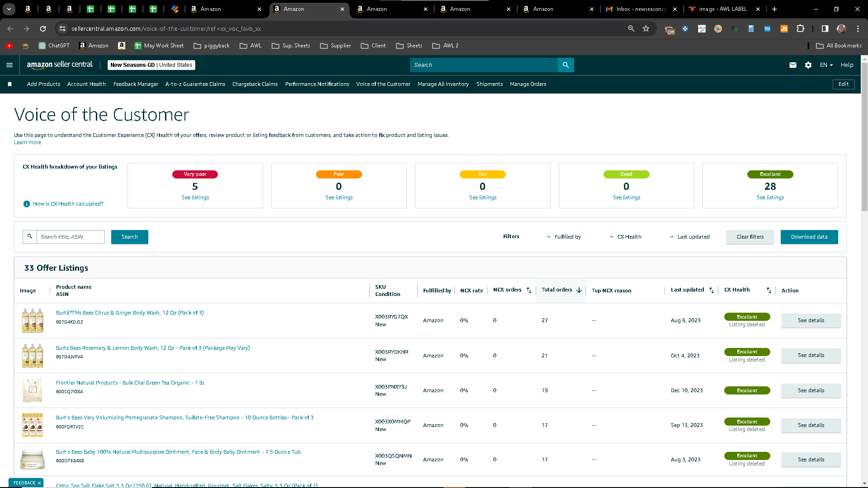The width and height of the screenshot is (868, 488).
Task: Click the Clear filters button
Action: (750, 237)
